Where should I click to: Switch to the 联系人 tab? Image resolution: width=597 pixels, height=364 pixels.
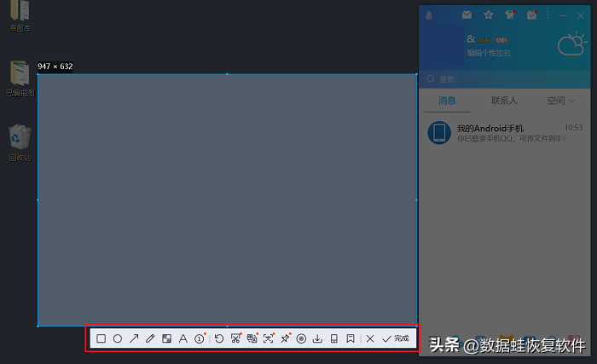pos(504,101)
